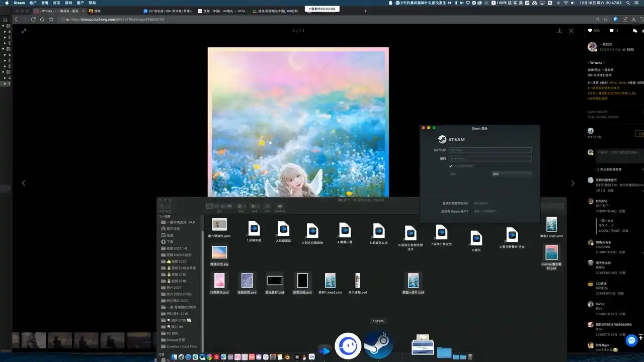Bookmark the page with the star icon

point(51,19)
